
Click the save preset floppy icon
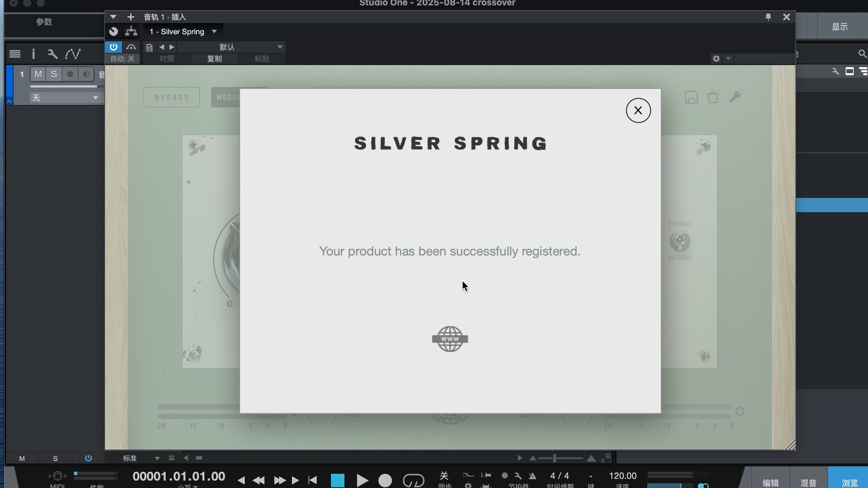(691, 97)
